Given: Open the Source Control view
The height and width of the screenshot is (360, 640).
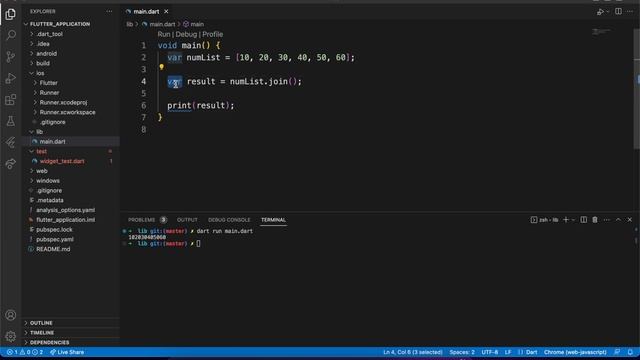Looking at the screenshot, I should pyautogui.click(x=11, y=57).
